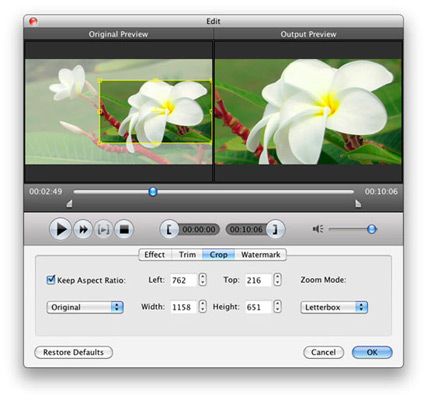
Task: Set trim start with left bracket button
Action: pyautogui.click(x=169, y=229)
